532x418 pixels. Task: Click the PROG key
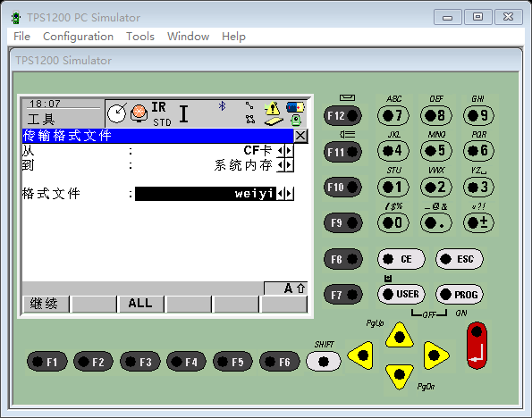[x=460, y=294]
